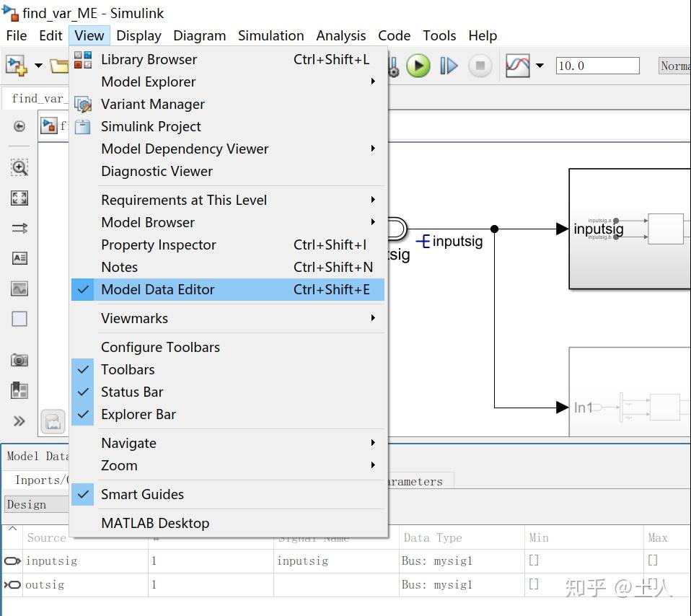This screenshot has height=616, width=691.
Task: Expand the Viewmarks submenu
Action: click(228, 318)
